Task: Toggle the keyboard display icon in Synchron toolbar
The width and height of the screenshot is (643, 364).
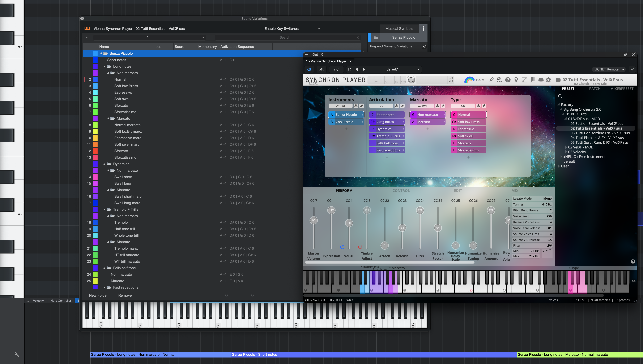Action: [x=532, y=80]
